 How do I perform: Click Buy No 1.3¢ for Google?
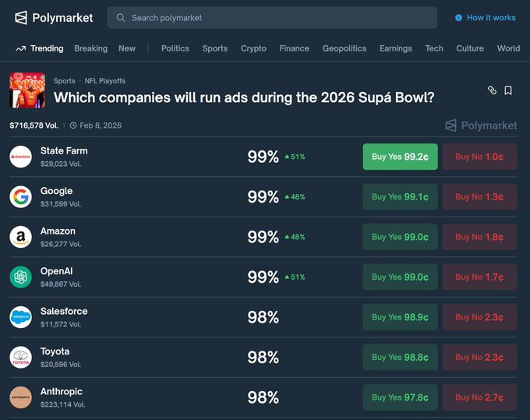coord(479,197)
